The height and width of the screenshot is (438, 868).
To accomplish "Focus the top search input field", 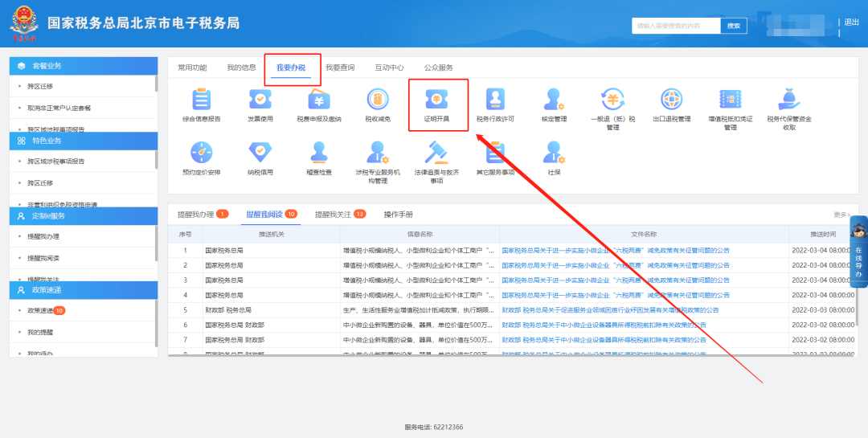I will (676, 26).
